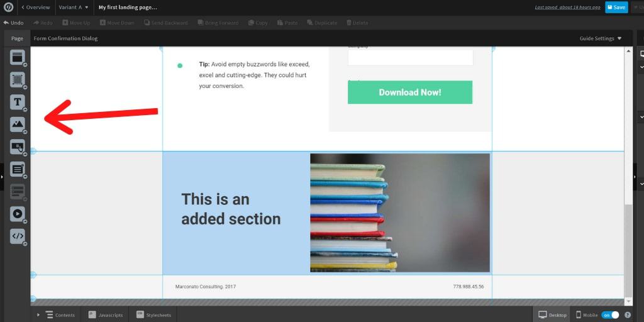Viewport: 644px width, 322px height.
Task: Click Copy in the toolbar
Action: [x=258, y=23]
